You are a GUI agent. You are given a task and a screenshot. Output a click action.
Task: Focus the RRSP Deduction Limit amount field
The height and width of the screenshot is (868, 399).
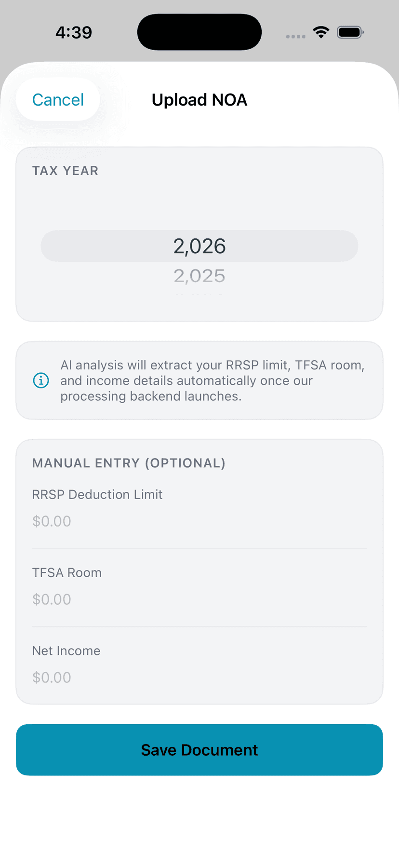(199, 521)
